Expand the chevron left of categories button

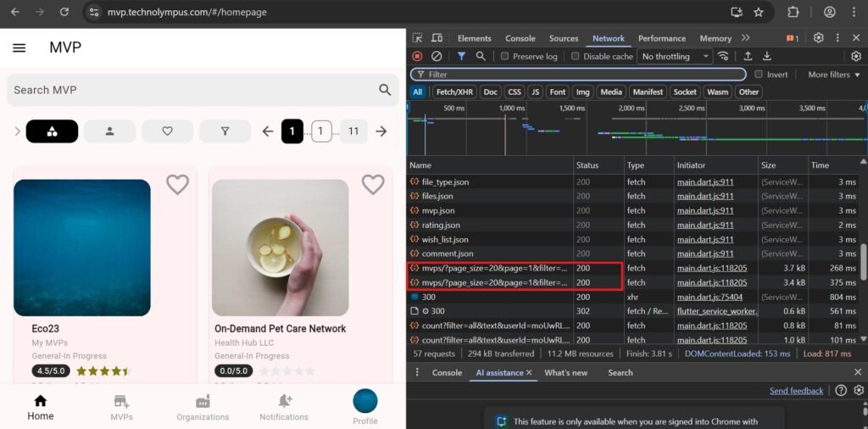pos(17,131)
